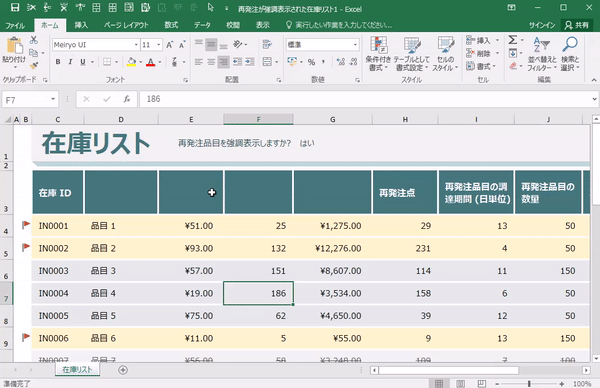The height and width of the screenshot is (388, 600).
Task: Click the サインイン sign-in link
Action: click(x=542, y=25)
